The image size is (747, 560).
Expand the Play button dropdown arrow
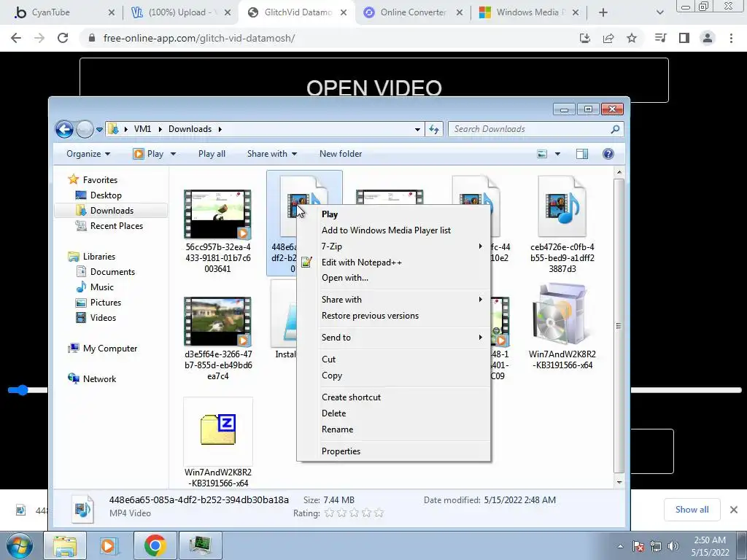(173, 154)
